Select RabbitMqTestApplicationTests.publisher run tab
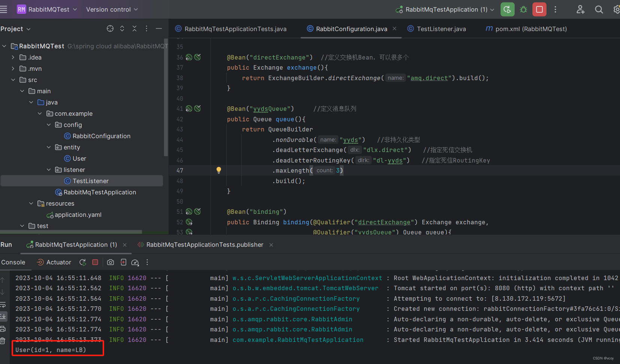Image resolution: width=620 pixels, height=364 pixels. point(200,245)
